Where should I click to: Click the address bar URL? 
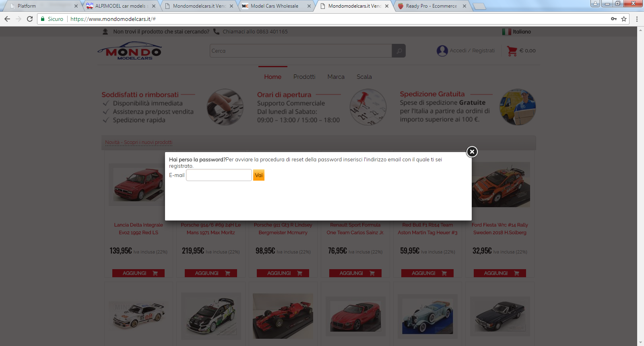click(x=113, y=19)
